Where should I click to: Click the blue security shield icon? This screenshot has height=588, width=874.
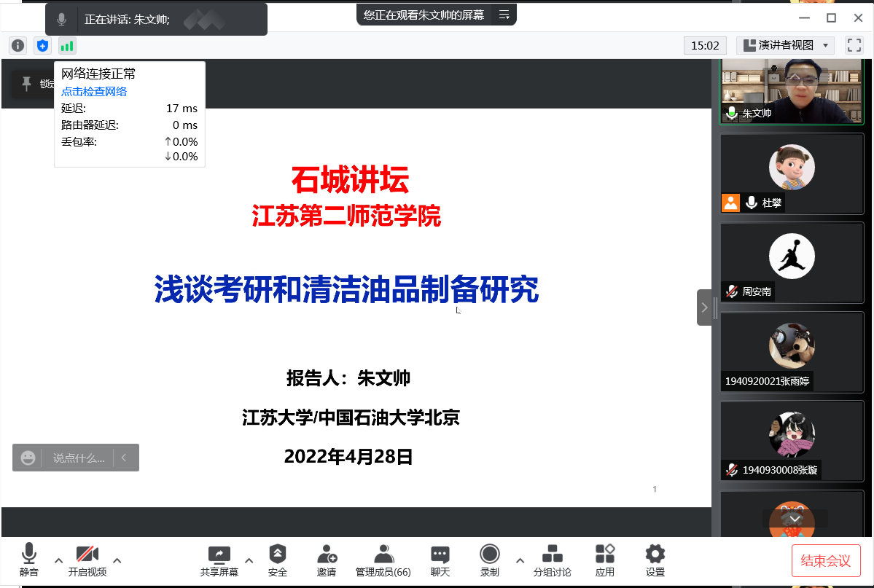42,46
